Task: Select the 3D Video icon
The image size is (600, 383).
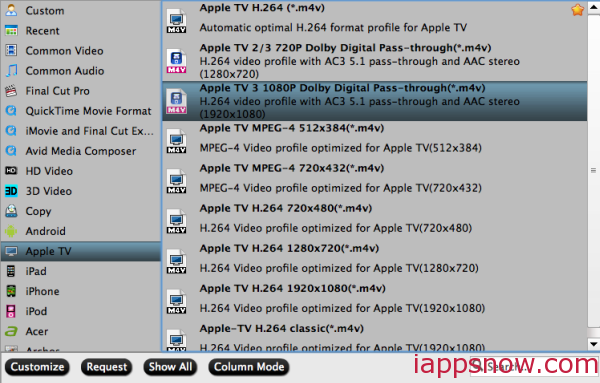Action: 11,191
